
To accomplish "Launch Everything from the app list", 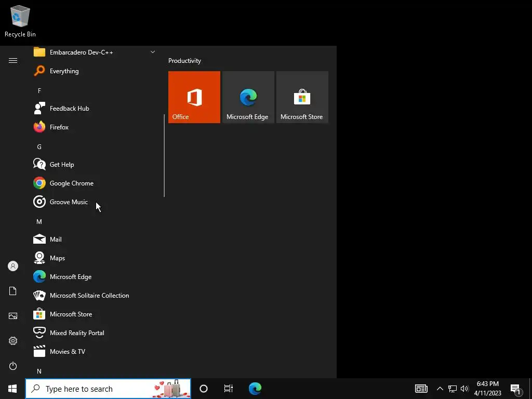I will 94,71.
